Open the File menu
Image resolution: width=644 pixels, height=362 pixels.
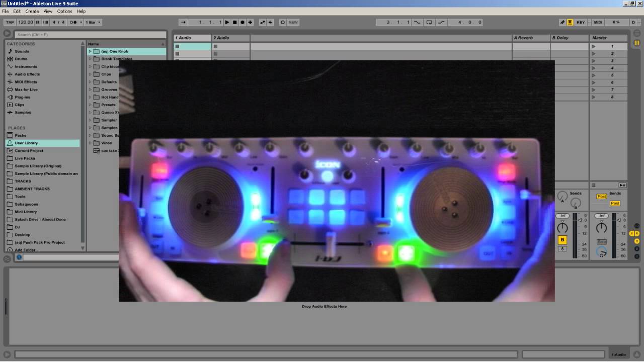coord(5,11)
